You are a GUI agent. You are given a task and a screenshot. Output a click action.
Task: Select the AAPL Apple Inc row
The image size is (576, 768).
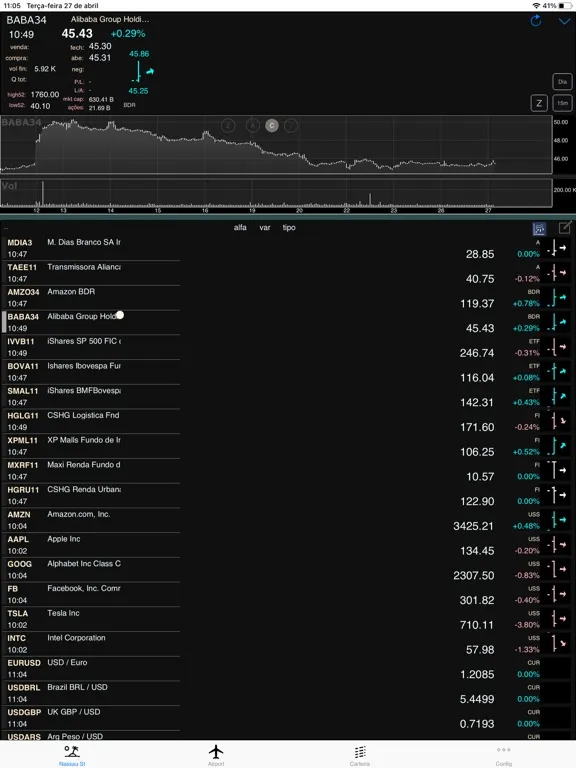pyautogui.click(x=288, y=545)
